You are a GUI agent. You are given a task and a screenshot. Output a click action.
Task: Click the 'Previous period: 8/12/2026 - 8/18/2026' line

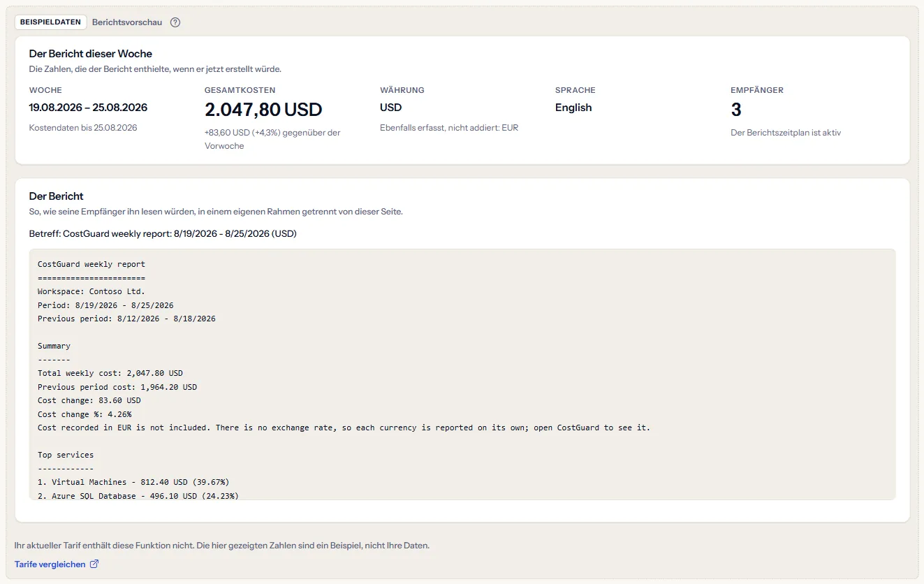click(x=126, y=319)
